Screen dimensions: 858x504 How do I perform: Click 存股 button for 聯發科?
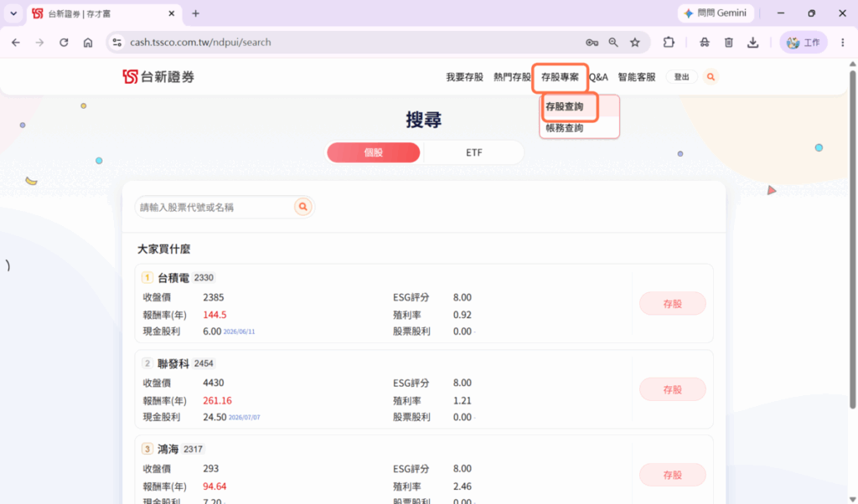pyautogui.click(x=673, y=389)
